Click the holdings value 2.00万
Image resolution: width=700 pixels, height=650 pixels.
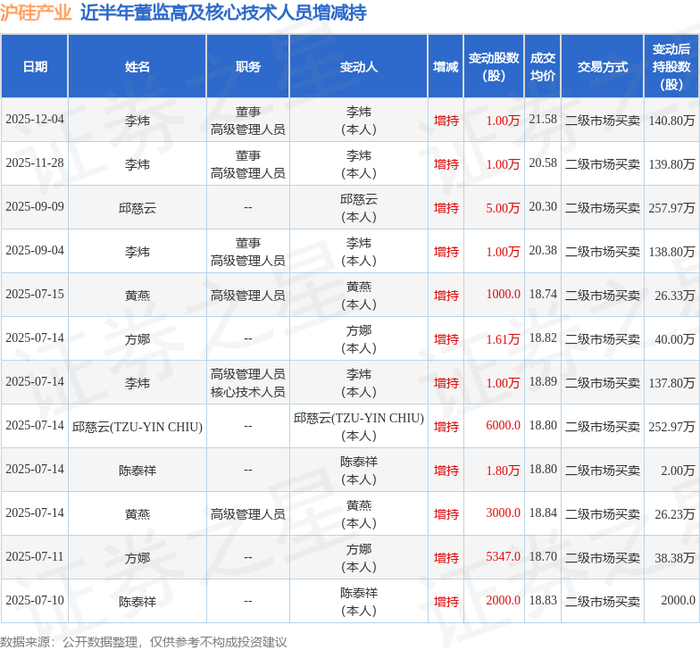pos(678,471)
